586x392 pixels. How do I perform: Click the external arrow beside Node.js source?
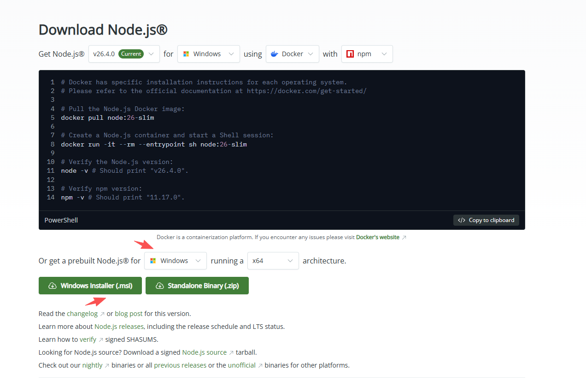coord(231,353)
